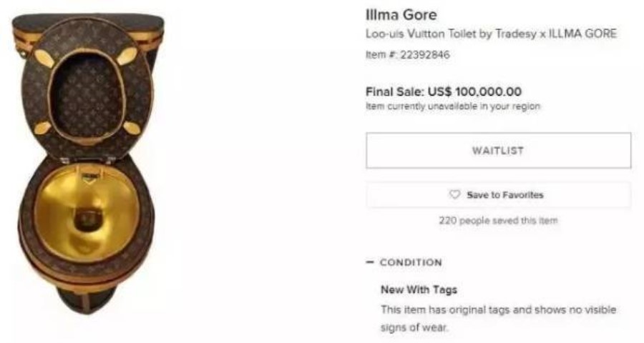Click the Final Sale US$ 100,000.00 price
Image resolution: width=644 pixels, height=343 pixels.
click(x=444, y=91)
